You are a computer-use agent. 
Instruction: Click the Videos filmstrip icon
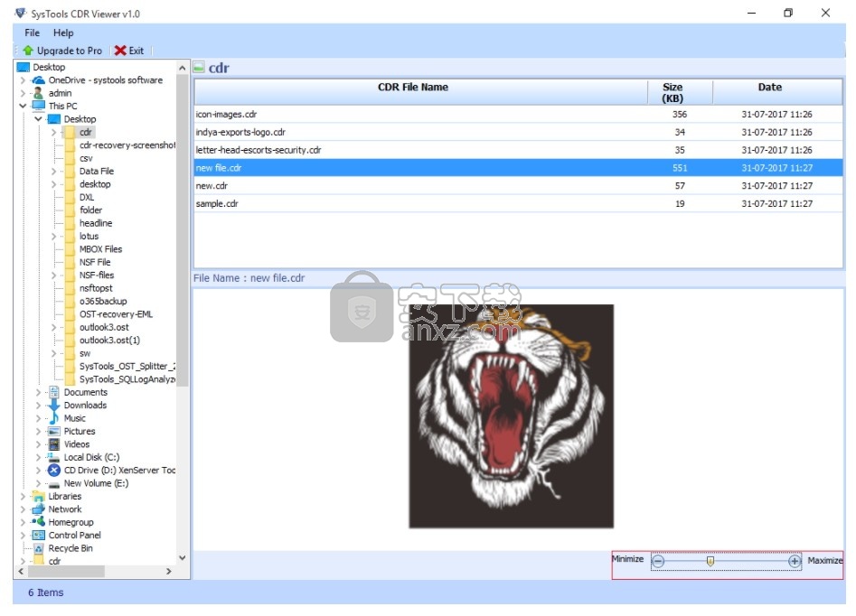coord(53,444)
